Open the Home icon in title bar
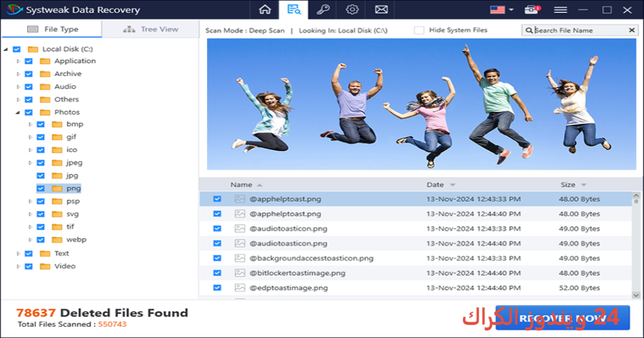This screenshot has height=338, width=644. pyautogui.click(x=265, y=9)
